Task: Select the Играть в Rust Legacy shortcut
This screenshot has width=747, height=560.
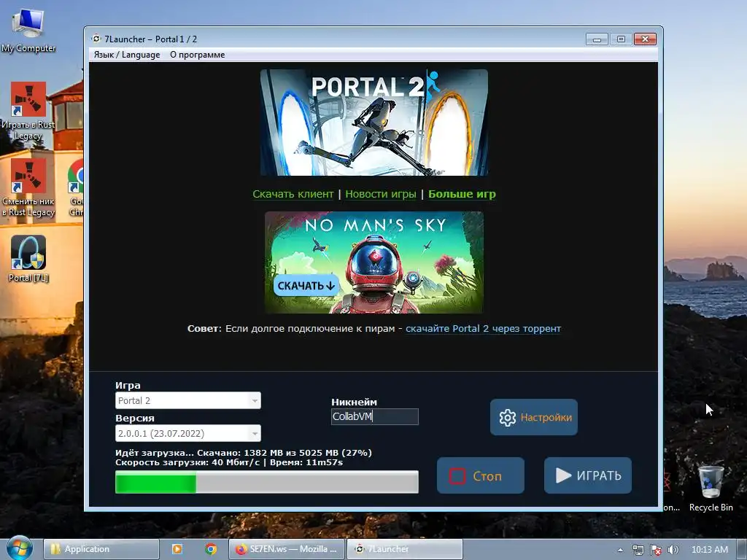Action: (x=28, y=111)
